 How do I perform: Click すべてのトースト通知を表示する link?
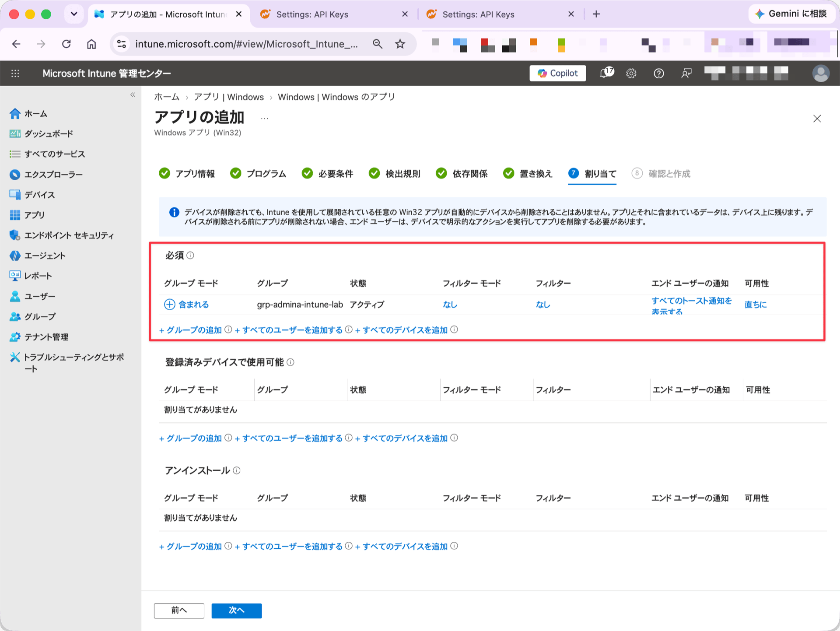691,306
